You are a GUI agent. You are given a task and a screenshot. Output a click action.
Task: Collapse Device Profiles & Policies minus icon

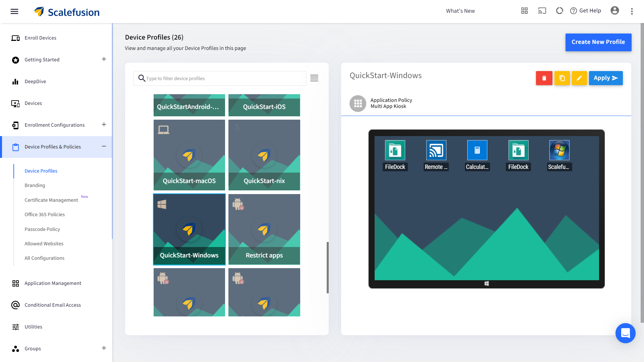point(104,146)
